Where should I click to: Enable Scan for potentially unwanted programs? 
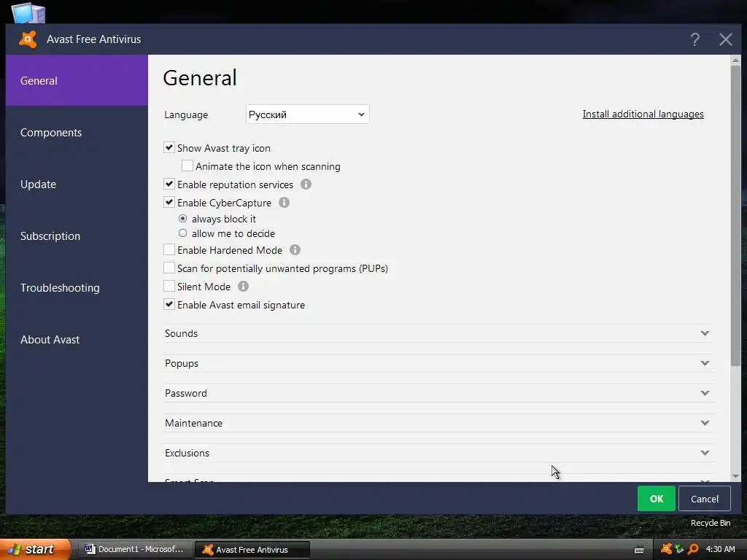click(x=169, y=268)
